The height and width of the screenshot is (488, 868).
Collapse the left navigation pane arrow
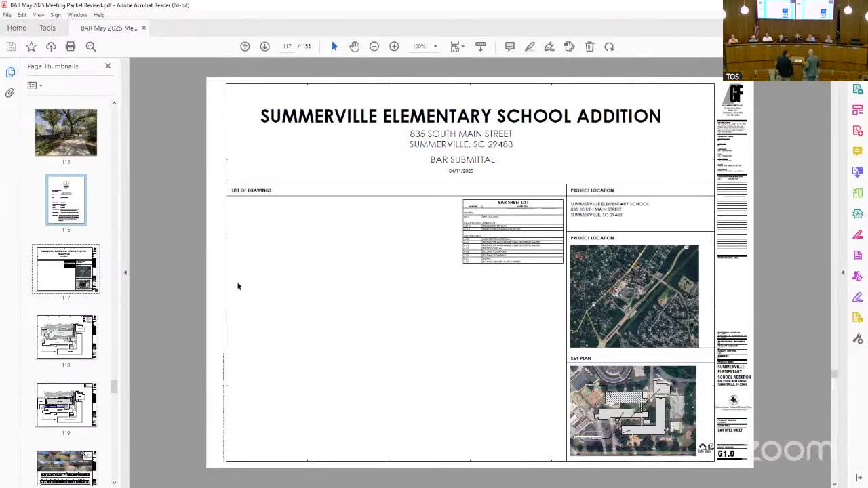(125, 272)
